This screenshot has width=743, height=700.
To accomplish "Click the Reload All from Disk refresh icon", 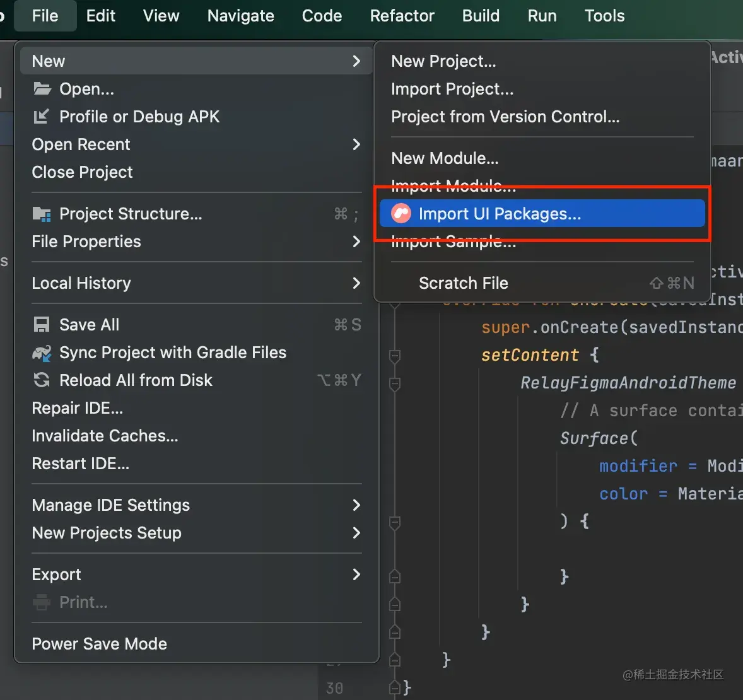I will [41, 380].
